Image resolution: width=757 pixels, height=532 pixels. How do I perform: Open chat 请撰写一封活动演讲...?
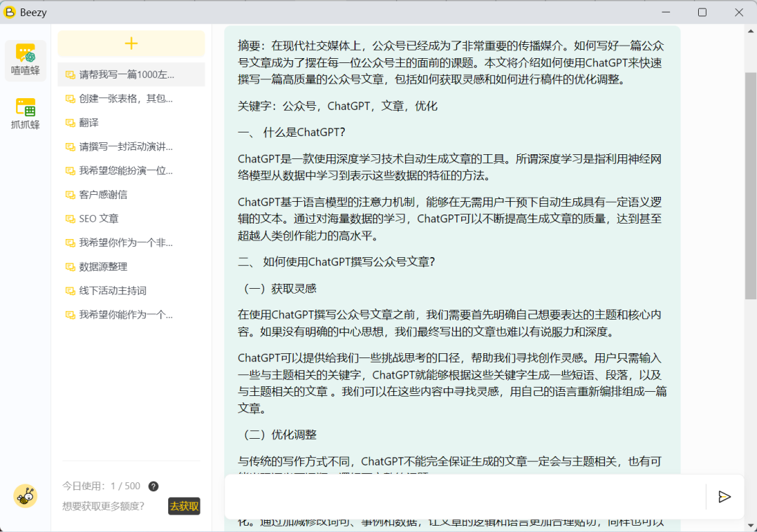point(131,146)
